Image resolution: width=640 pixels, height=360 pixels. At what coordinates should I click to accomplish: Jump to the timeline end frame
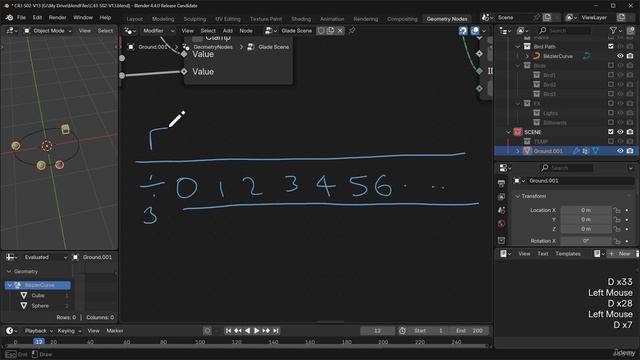[276, 331]
